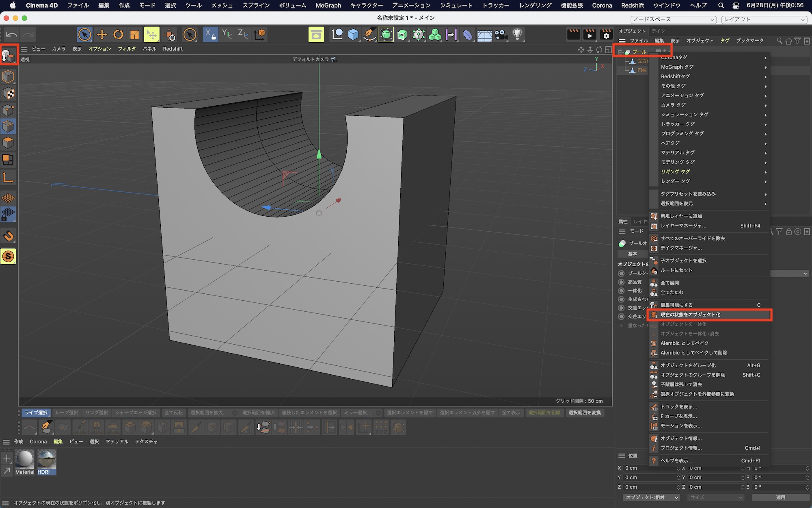The height and width of the screenshot is (508, 812).
Task: Open the MoGraph menu in menu bar
Action: 328,5
